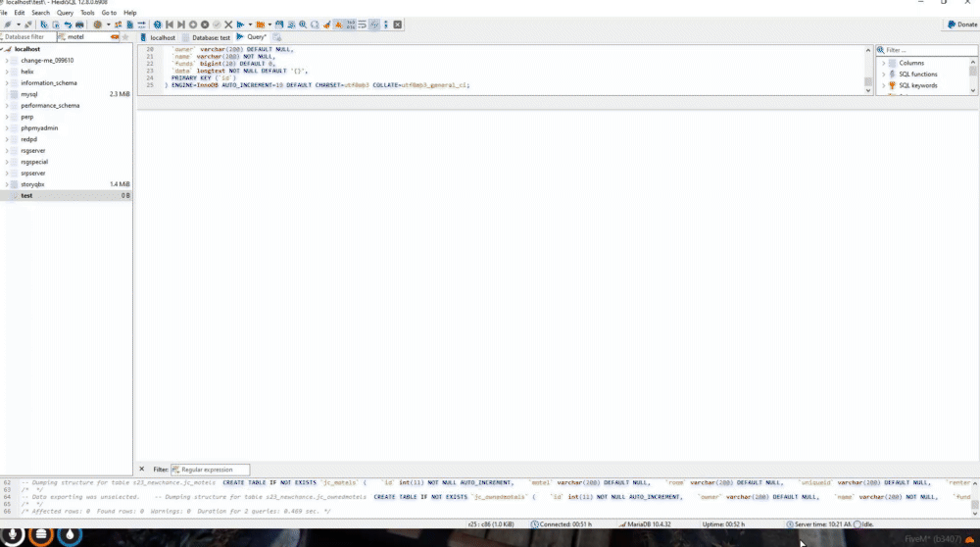The image size is (980, 547).
Task: Close the log filter bar X
Action: tap(142, 469)
